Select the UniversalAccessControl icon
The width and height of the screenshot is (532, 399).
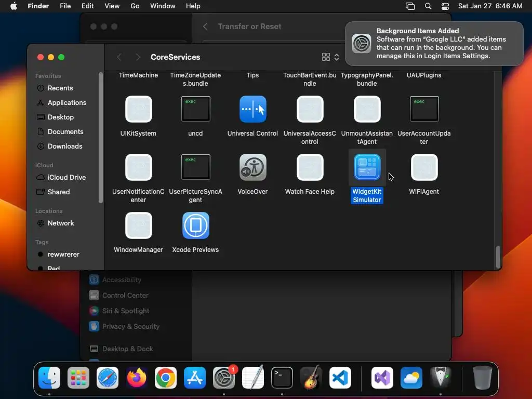[310, 109]
